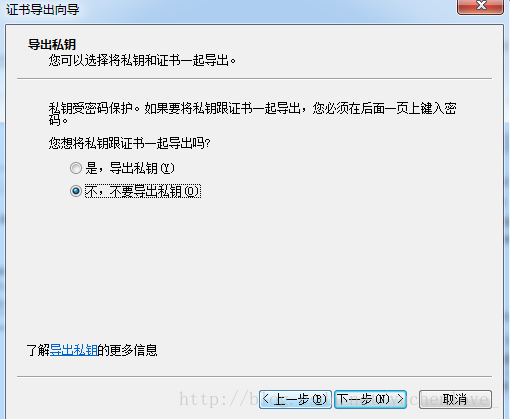The width and height of the screenshot is (510, 419).
Task: Click the left arrow on the 上一步 button
Action: [x=266, y=399]
